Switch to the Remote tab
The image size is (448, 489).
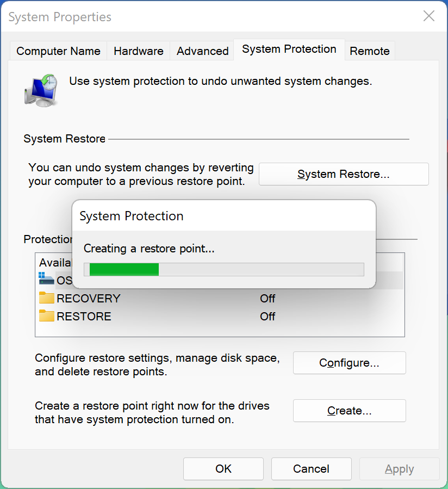369,51
